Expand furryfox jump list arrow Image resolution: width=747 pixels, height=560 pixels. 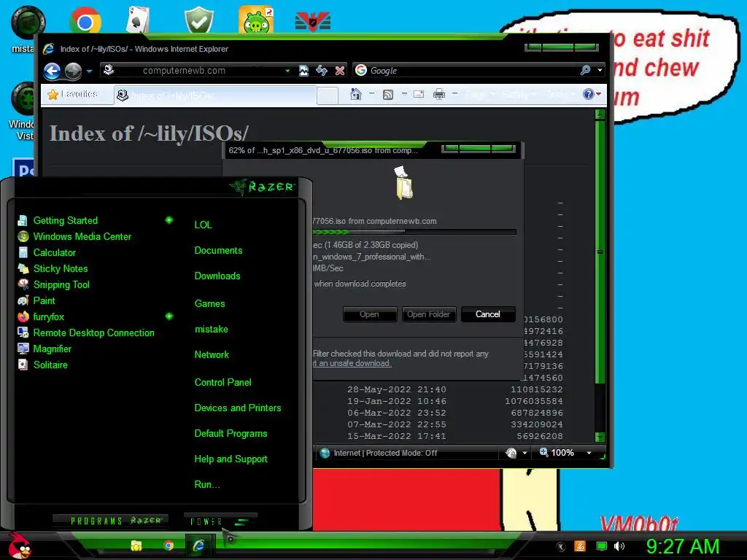coord(169,316)
